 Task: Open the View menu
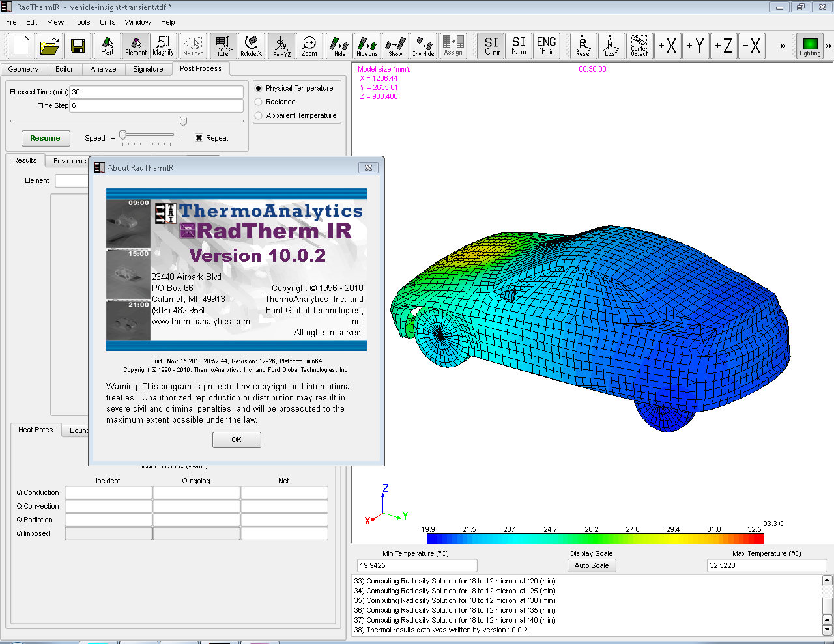[x=56, y=22]
